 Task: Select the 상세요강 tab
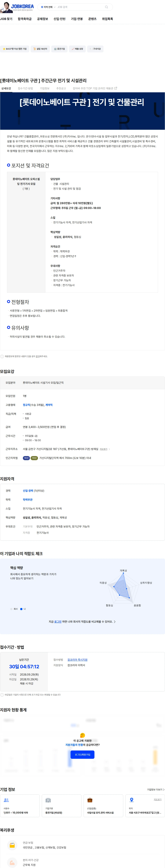pos(6,88)
